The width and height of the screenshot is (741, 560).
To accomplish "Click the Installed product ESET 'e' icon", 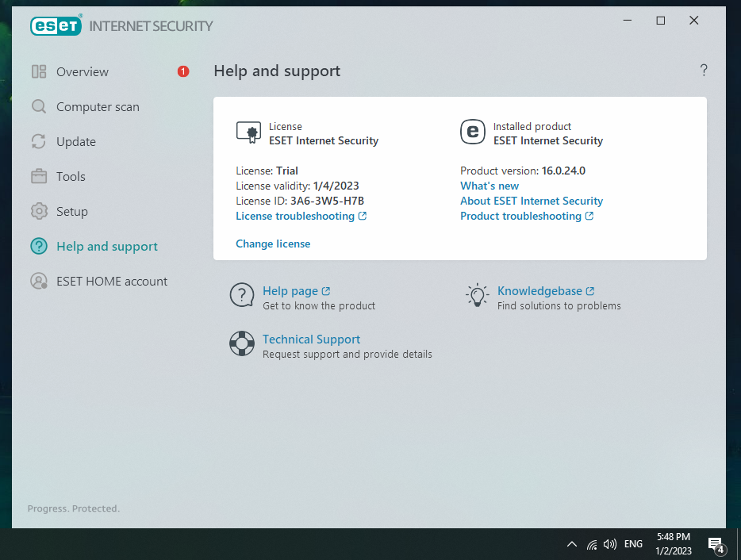I will pos(473,132).
